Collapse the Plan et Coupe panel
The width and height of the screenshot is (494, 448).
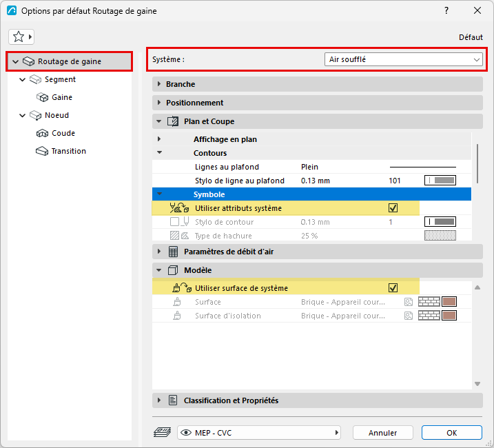(x=159, y=121)
